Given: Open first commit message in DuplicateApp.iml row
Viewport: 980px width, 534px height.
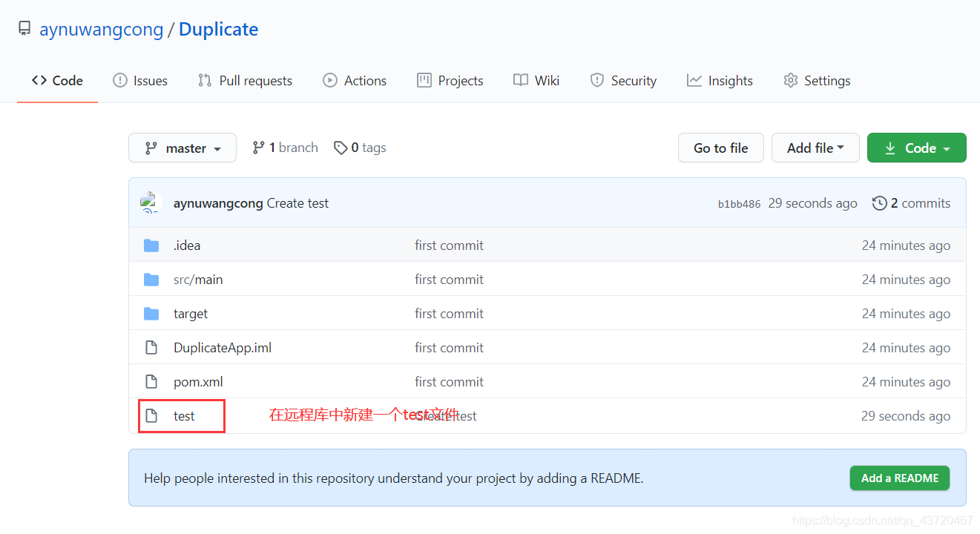Looking at the screenshot, I should (449, 347).
